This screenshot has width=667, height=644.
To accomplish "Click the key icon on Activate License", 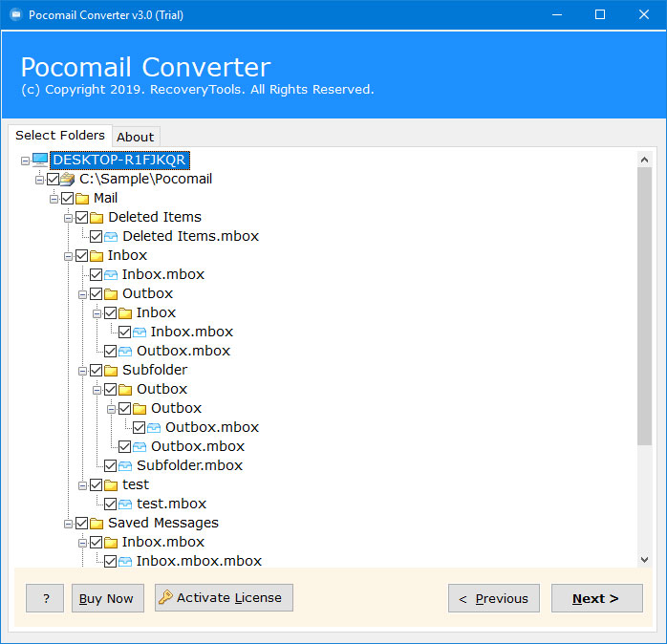I will [x=165, y=597].
